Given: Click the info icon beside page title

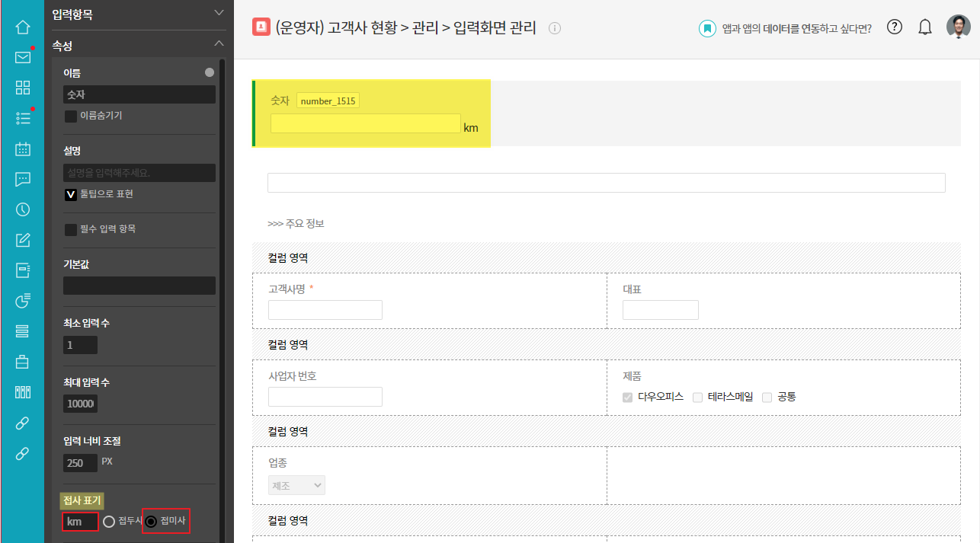Looking at the screenshot, I should [x=555, y=28].
